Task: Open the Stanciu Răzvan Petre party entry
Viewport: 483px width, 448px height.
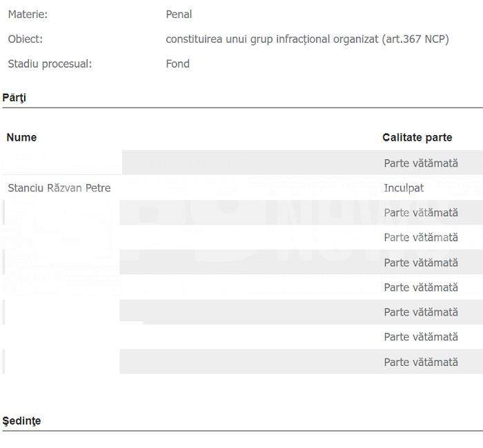Action: coord(59,187)
